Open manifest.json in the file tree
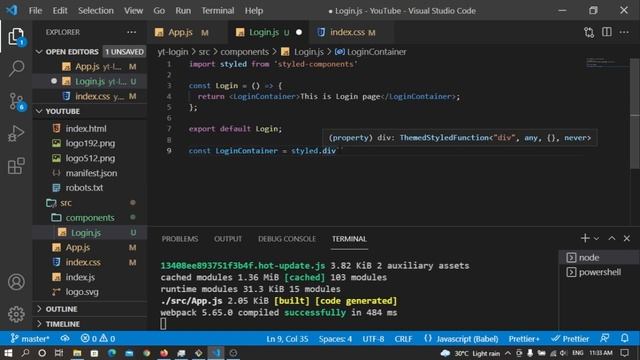 pos(90,173)
